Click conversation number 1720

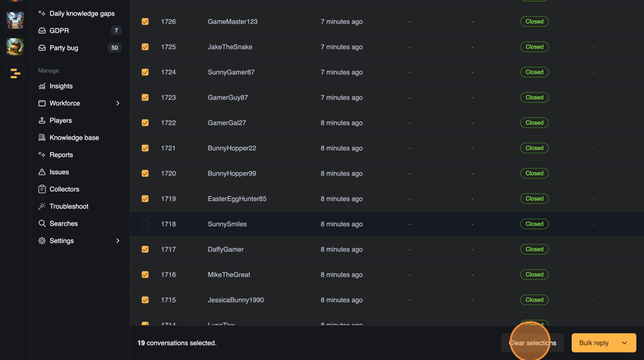pyautogui.click(x=168, y=174)
